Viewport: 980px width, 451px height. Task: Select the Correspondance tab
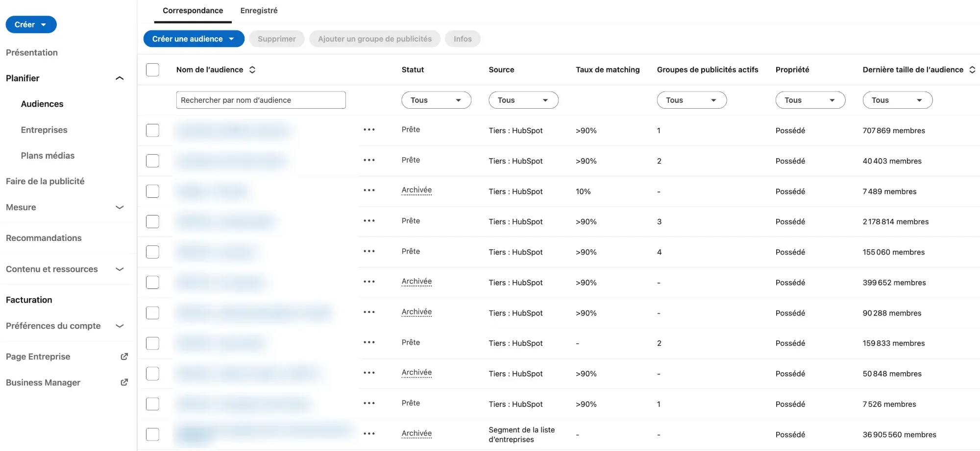tap(193, 10)
